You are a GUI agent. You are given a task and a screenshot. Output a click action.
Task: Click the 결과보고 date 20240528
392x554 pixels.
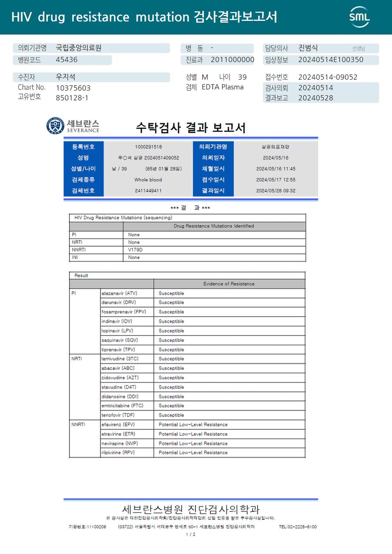click(x=316, y=98)
